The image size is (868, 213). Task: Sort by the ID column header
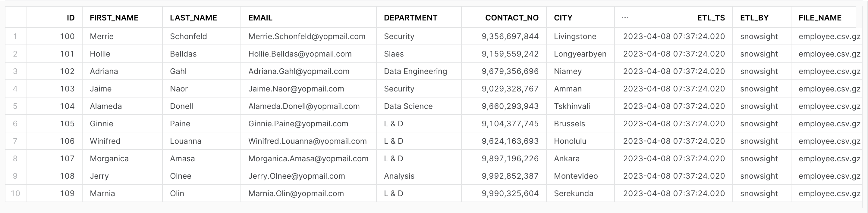tap(55, 17)
